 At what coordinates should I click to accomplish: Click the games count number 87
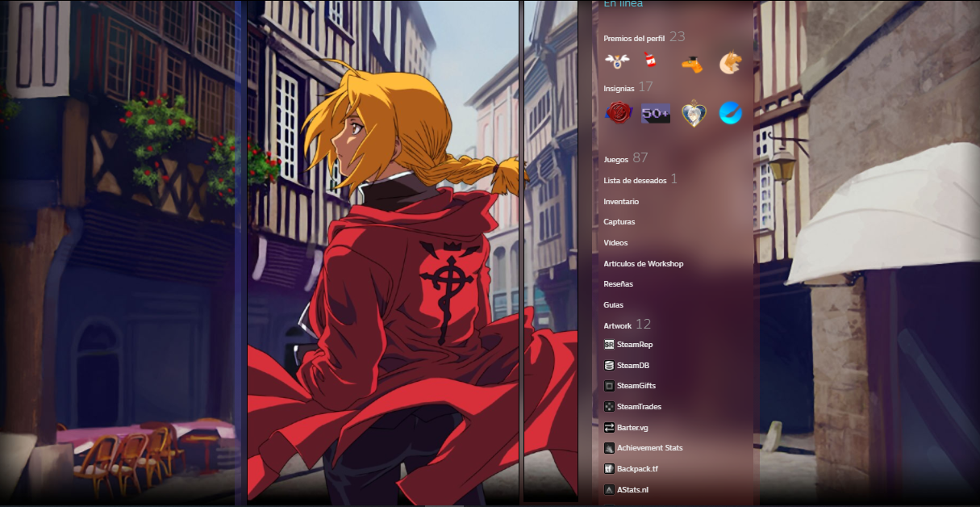coord(640,157)
